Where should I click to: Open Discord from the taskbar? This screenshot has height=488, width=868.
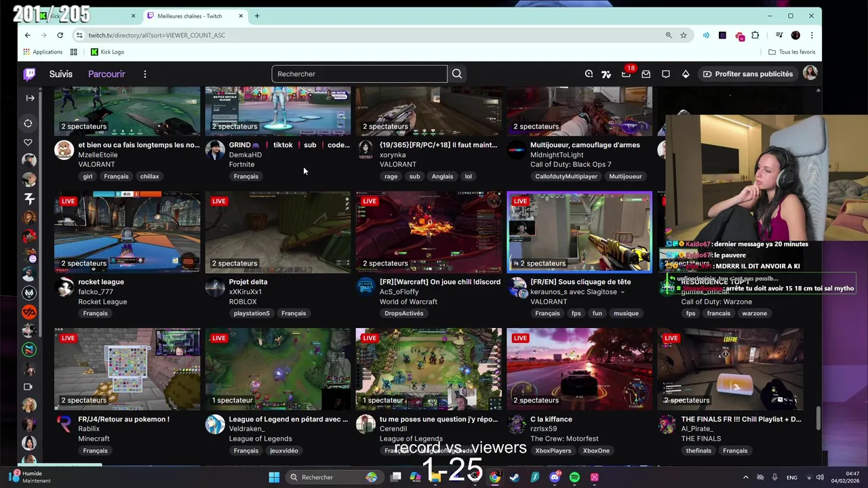555,477
